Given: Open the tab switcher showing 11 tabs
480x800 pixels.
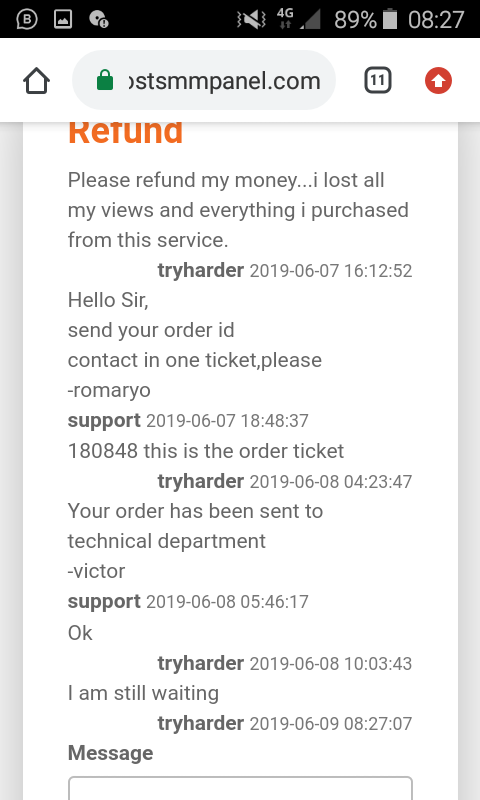Looking at the screenshot, I should point(377,81).
